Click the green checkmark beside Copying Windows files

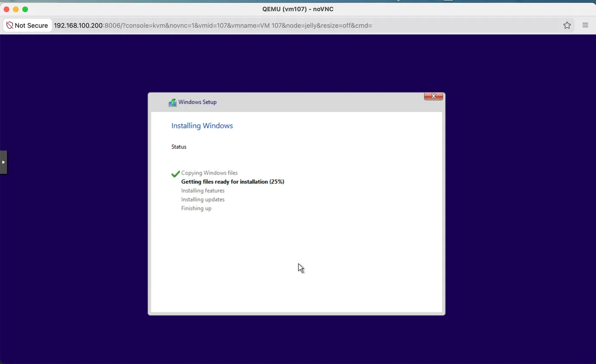tap(176, 174)
